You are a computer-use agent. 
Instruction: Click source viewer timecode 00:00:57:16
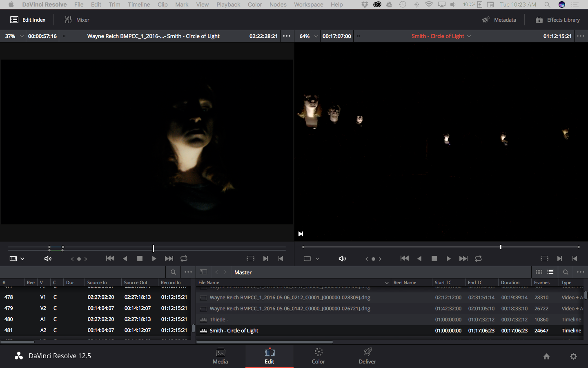42,36
